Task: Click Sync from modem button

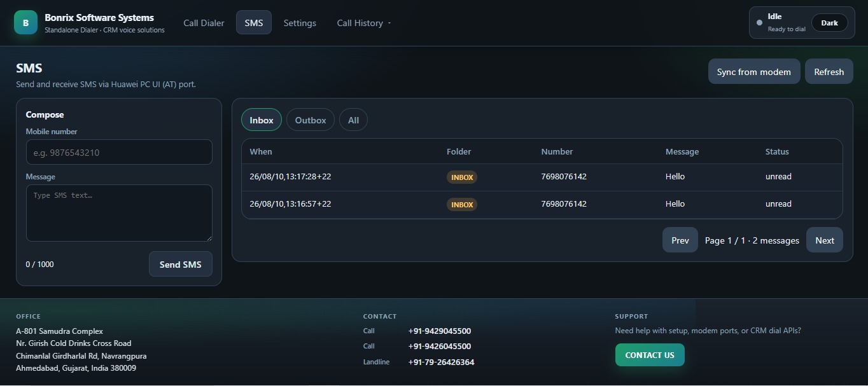Action: (754, 72)
